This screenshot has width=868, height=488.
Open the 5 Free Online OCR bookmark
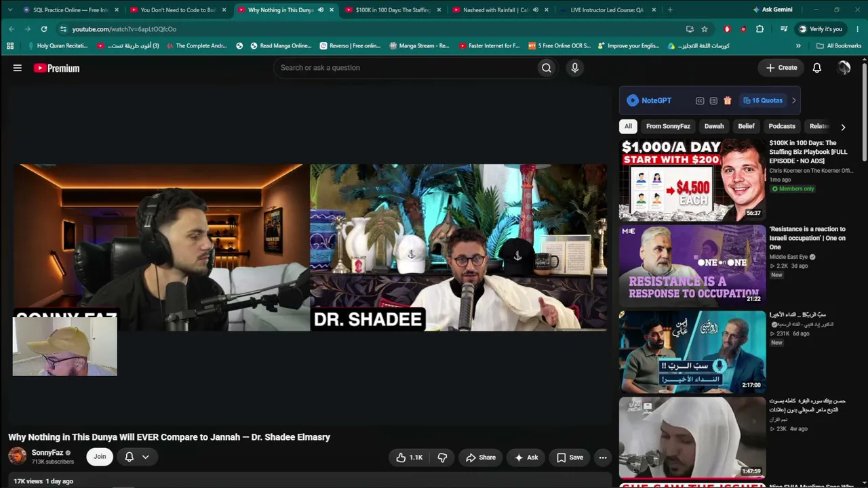(558, 46)
